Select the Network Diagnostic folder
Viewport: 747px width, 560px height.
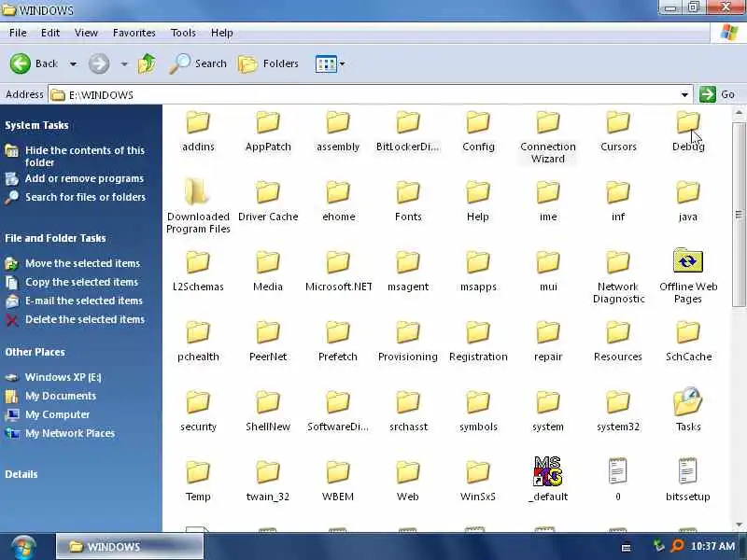coord(618,262)
